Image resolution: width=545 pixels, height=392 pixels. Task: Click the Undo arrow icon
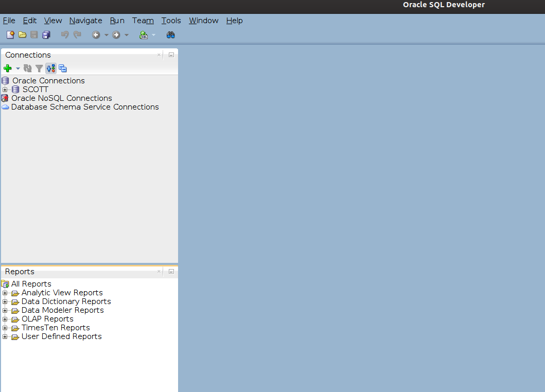coord(65,35)
